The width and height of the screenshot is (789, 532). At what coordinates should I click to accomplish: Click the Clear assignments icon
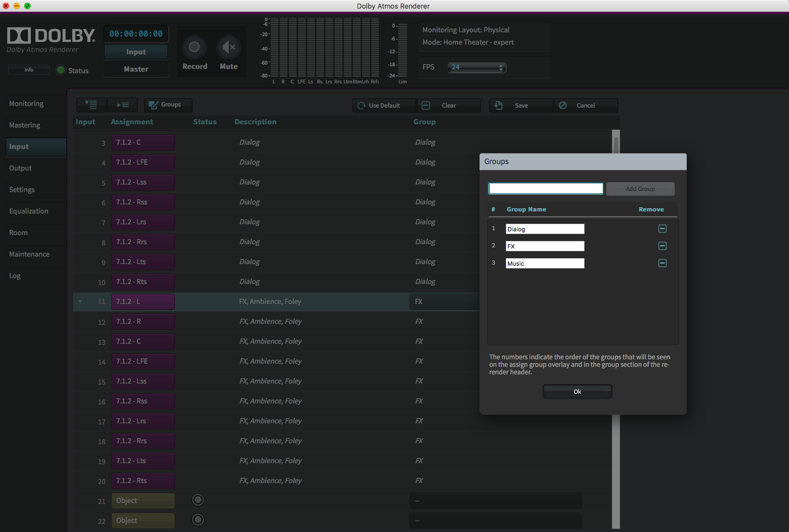click(426, 105)
